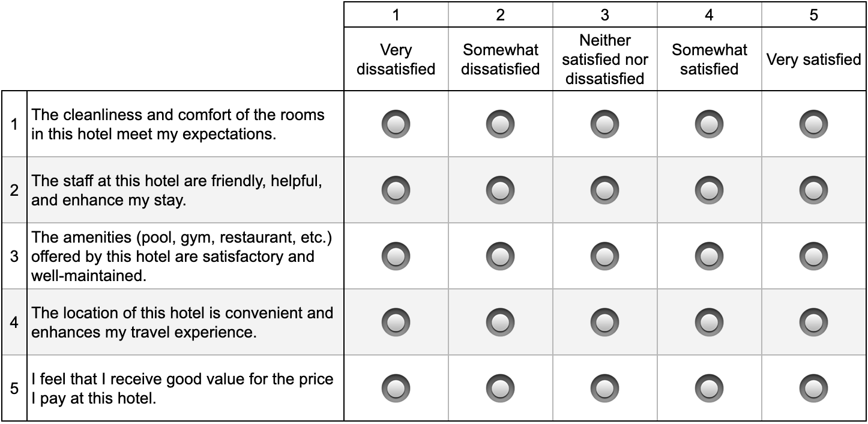Rate room cleanliness as Somewhat satisfied

709,124
